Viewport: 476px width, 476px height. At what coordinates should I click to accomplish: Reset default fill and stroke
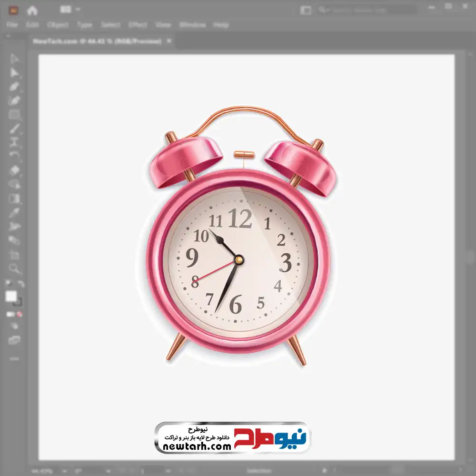pos(9,284)
